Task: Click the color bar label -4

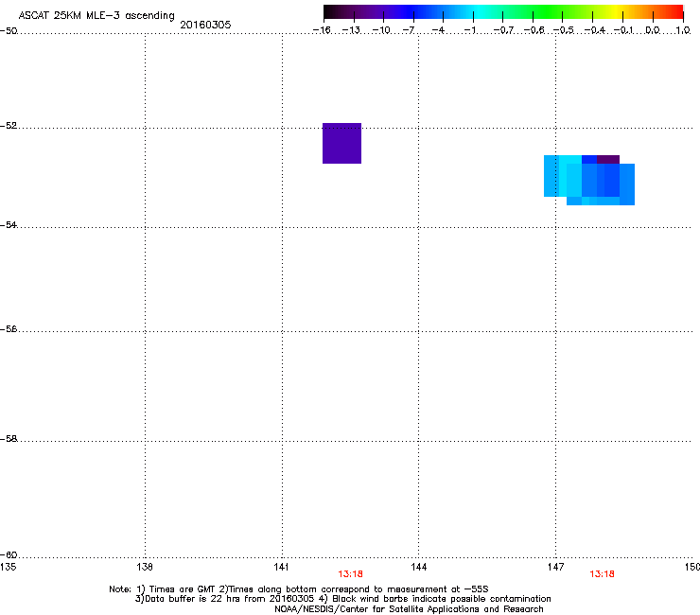Action: [438, 30]
